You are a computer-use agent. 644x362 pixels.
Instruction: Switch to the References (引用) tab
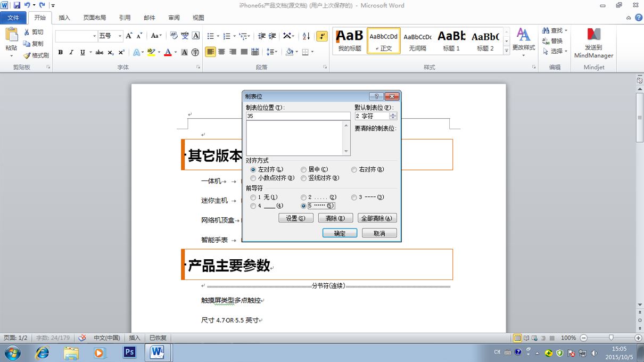click(125, 18)
